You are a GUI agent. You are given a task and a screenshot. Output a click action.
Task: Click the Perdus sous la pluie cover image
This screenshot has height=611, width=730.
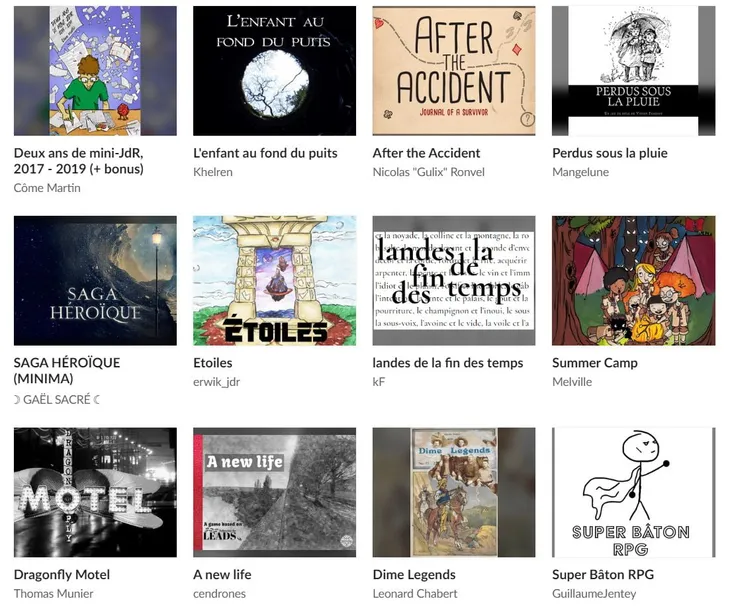[634, 71]
